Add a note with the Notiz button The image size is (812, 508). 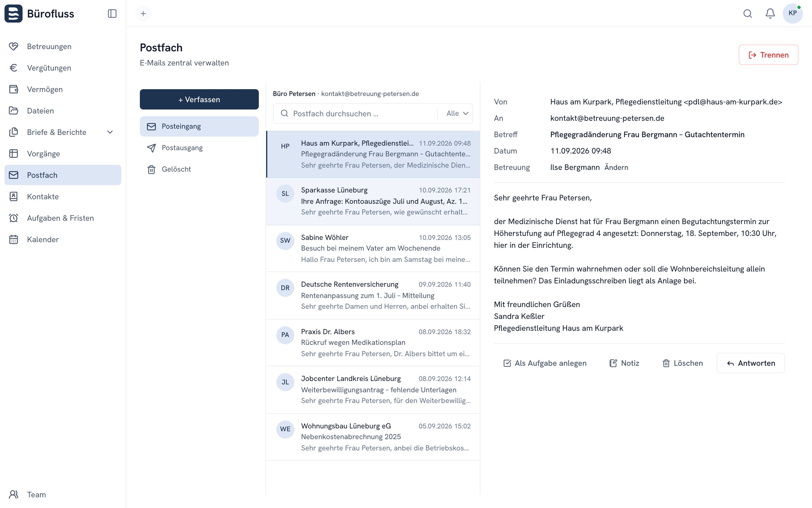pyautogui.click(x=624, y=363)
